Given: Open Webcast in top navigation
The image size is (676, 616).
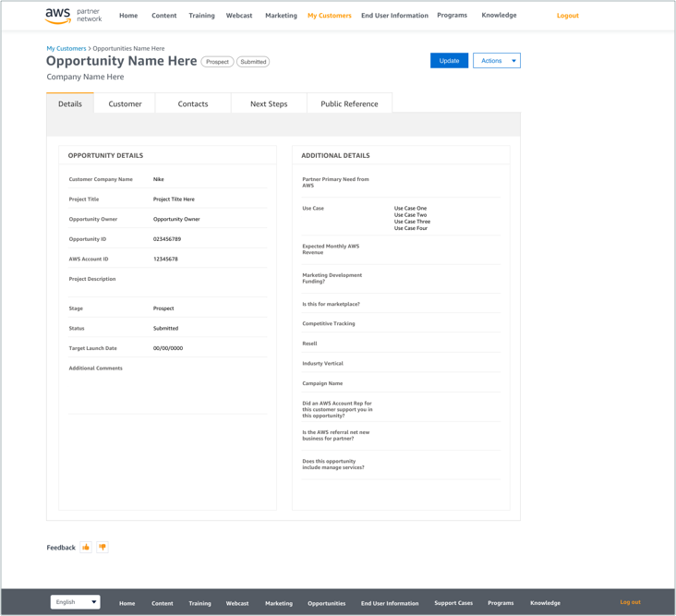Looking at the screenshot, I should point(239,16).
